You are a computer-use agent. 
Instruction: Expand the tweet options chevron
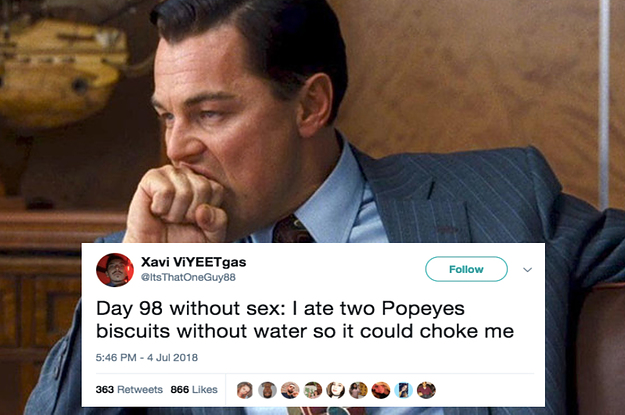coord(527,270)
